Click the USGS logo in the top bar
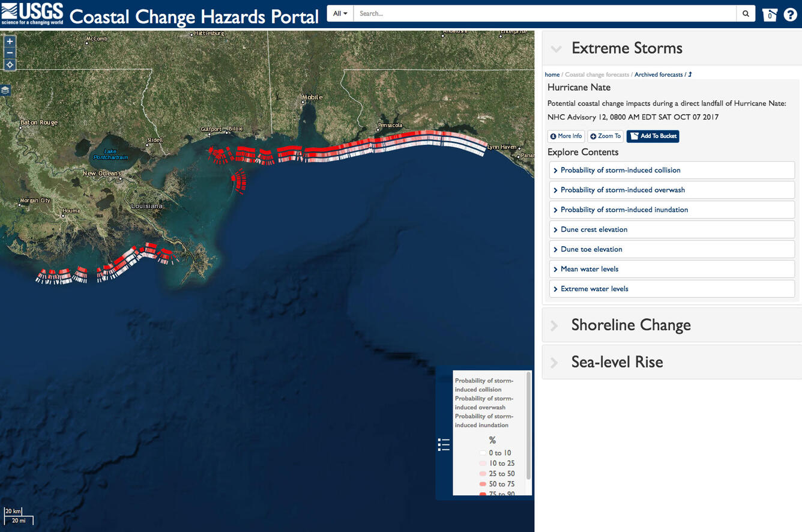The height and width of the screenshot is (532, 802). pyautogui.click(x=32, y=13)
